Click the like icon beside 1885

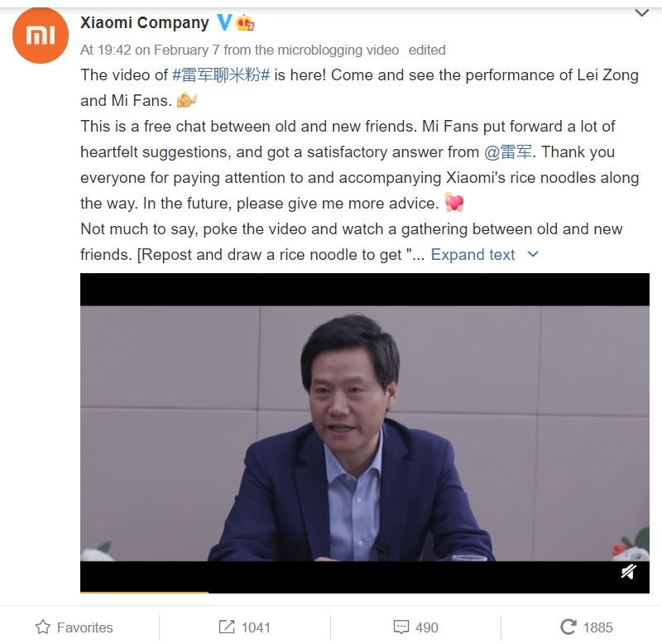coord(568,627)
